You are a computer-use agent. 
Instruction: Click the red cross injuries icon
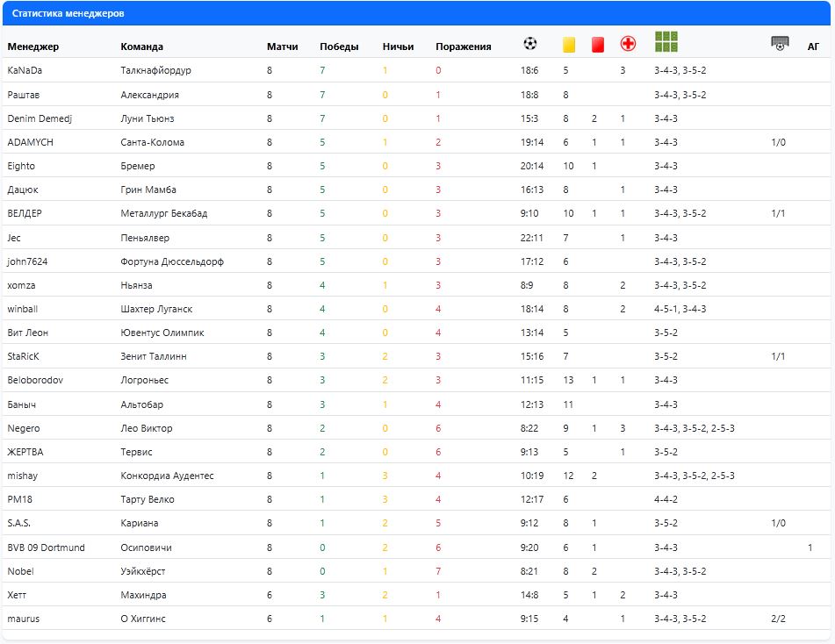coord(628,44)
